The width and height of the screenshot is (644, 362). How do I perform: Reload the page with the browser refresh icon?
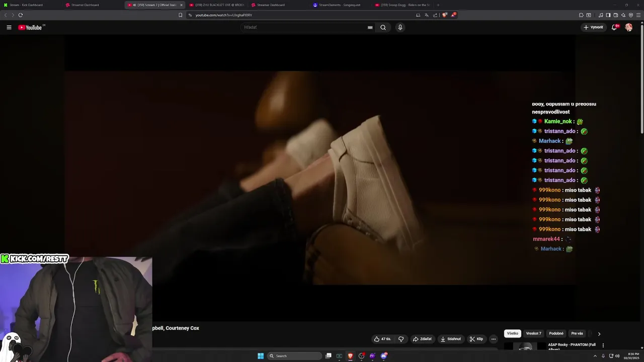[x=20, y=15]
